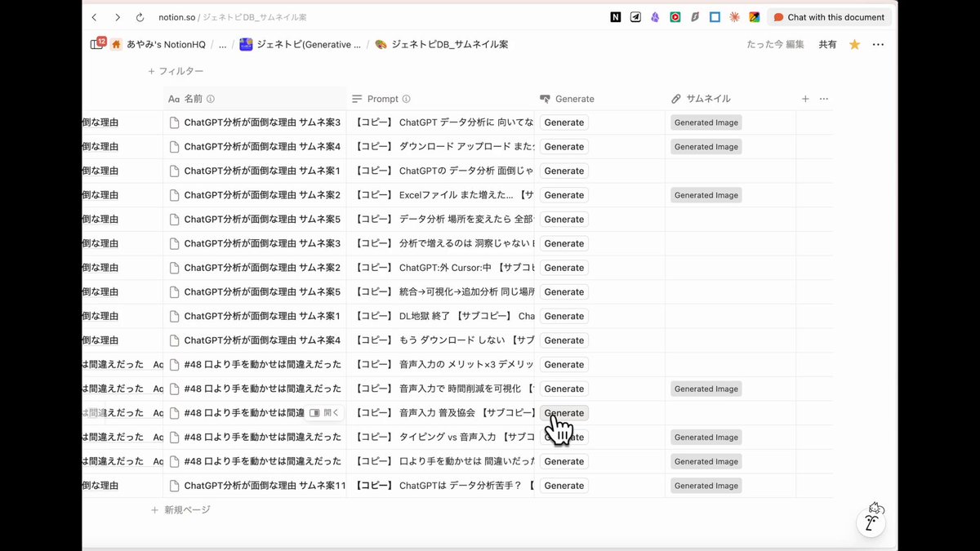
Task: Click Generate in the ダウンロード アップロード row
Action: [563, 147]
